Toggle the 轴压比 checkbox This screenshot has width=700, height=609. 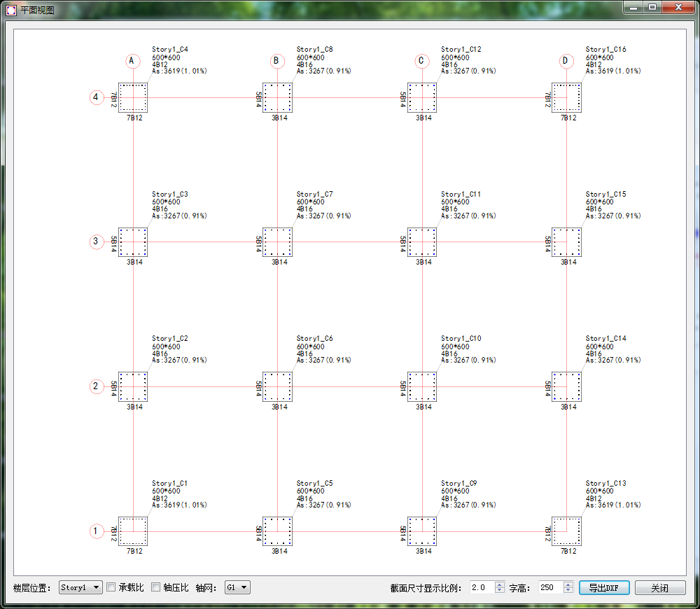pyautogui.click(x=156, y=587)
